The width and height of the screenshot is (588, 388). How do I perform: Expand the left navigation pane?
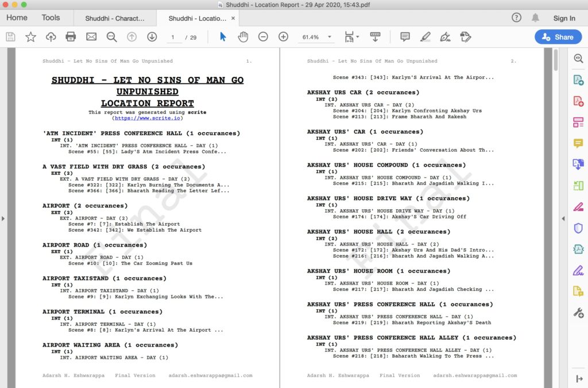3,218
